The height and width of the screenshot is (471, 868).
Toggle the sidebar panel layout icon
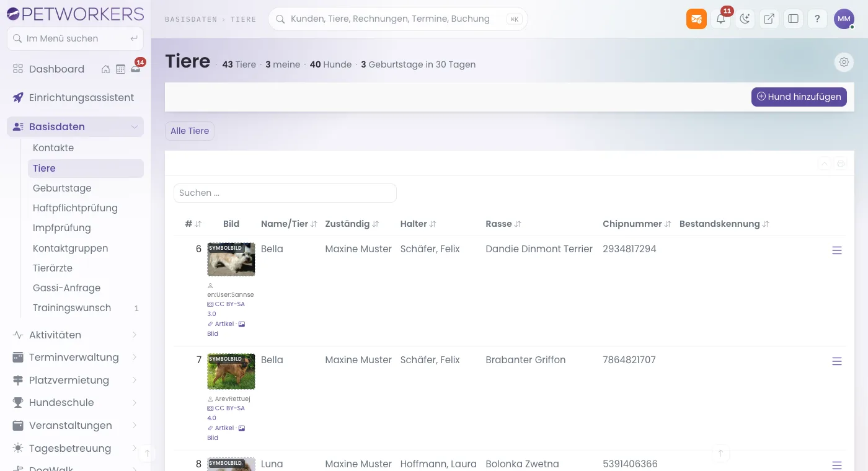coord(793,19)
